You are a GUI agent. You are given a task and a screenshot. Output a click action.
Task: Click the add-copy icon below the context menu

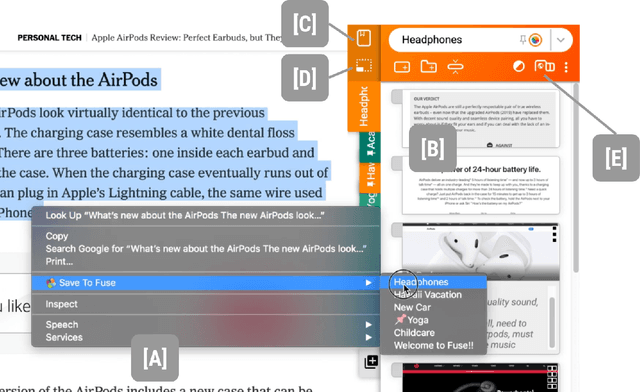(371, 361)
